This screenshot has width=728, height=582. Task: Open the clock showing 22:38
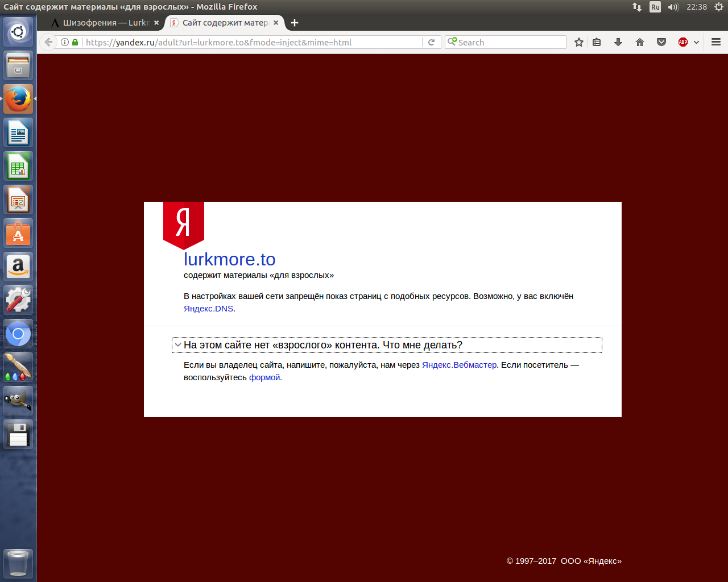click(x=697, y=7)
